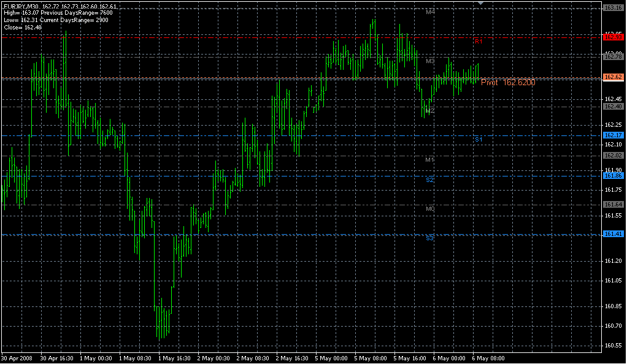Select the S3 support label
Screen dimensions: 627x364
click(x=430, y=238)
